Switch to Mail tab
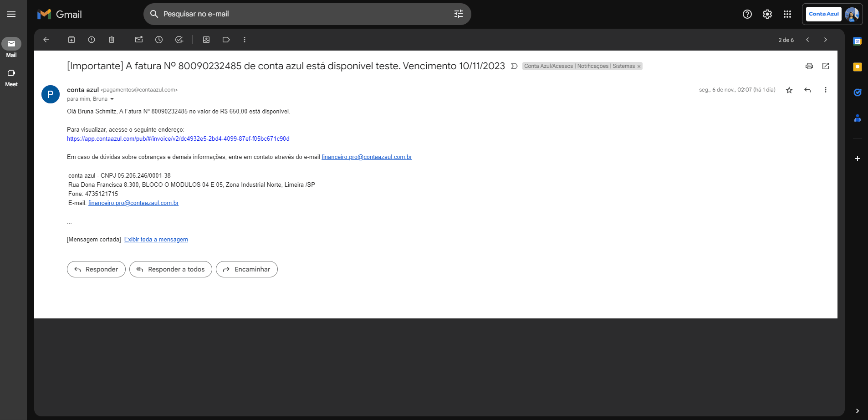The height and width of the screenshot is (420, 868). coord(11,47)
